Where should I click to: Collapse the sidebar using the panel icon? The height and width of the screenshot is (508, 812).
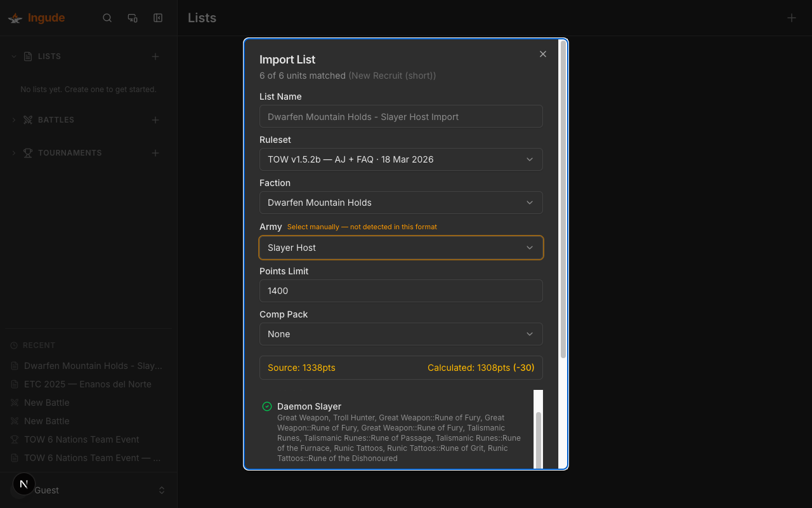tap(157, 18)
